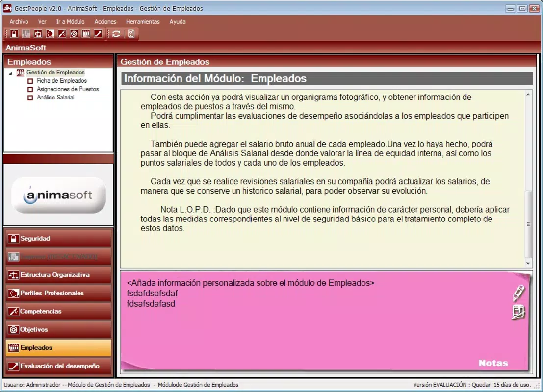Viewport: 543px width, 392px height.
Task: Open the Herramientas menu
Action: [143, 22]
